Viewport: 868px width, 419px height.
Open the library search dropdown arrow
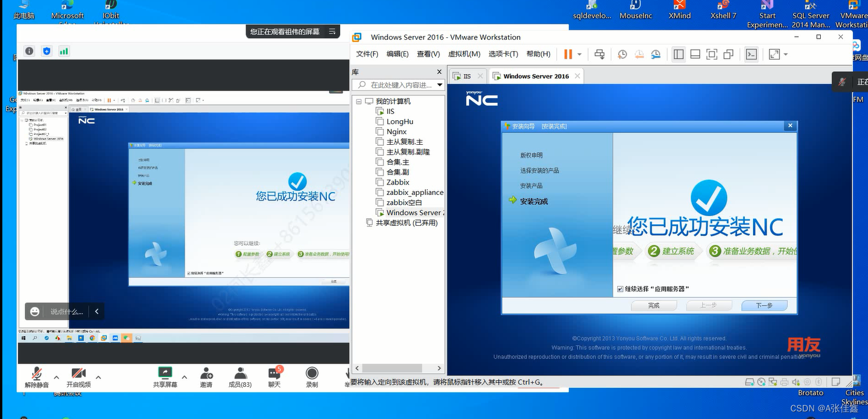click(x=440, y=85)
